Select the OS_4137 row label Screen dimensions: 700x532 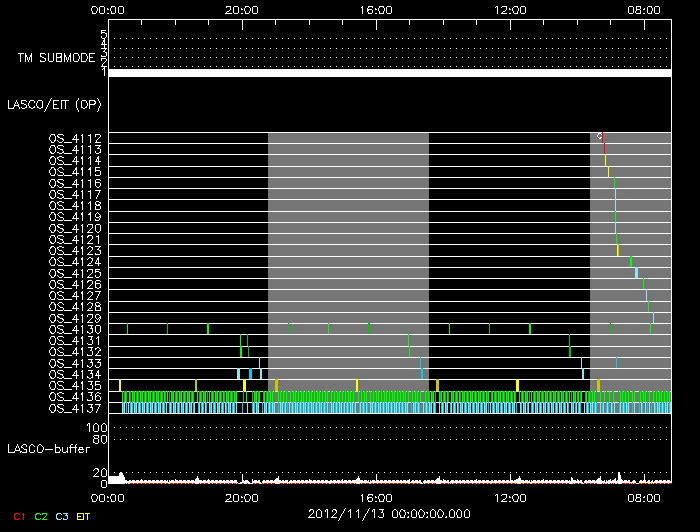pyautogui.click(x=75, y=408)
